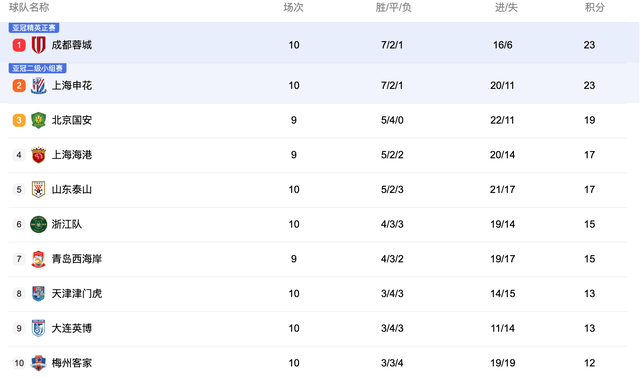Open the 梅州客家 team name link

[72, 363]
